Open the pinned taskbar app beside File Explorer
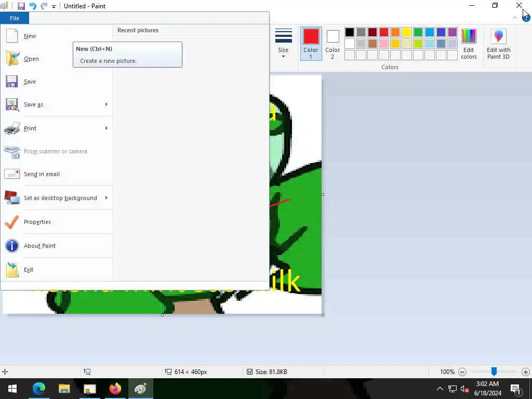The image size is (532, 399). [x=89, y=389]
